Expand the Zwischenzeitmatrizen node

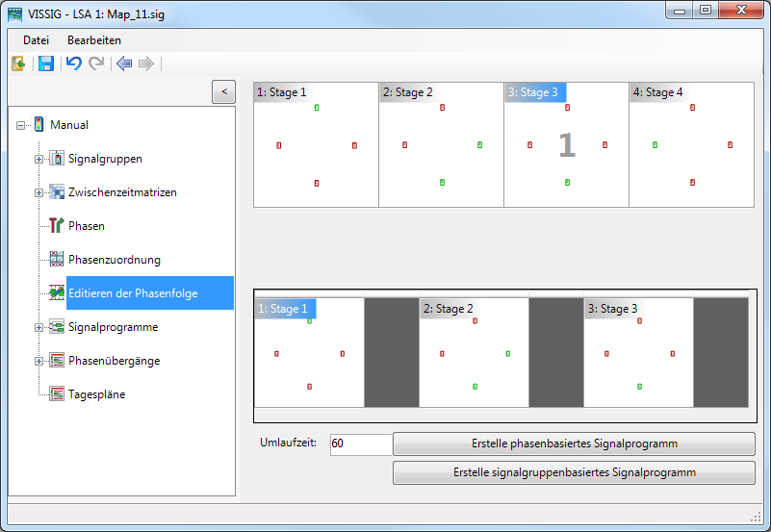click(39, 192)
